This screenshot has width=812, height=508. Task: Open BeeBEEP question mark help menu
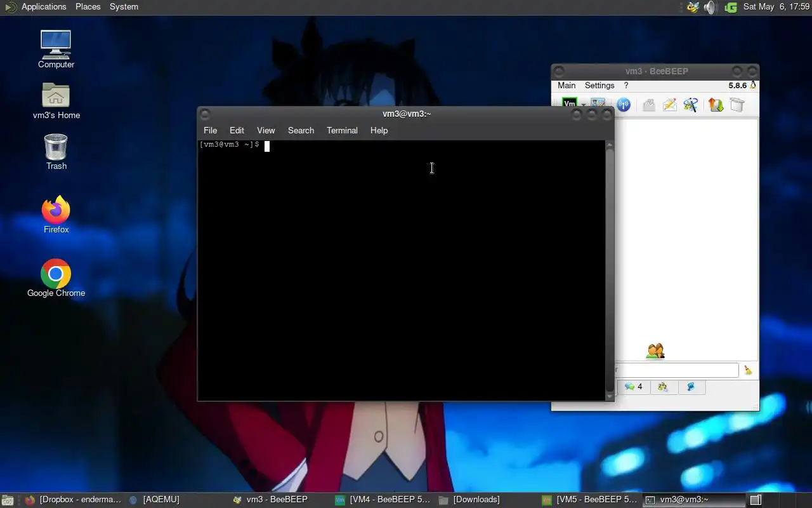coord(626,85)
